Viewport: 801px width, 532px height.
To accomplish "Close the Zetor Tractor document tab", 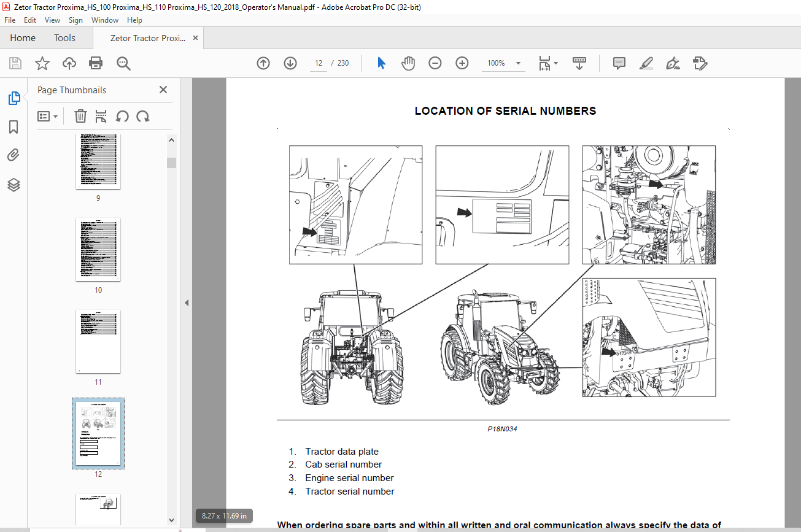I will click(195, 38).
